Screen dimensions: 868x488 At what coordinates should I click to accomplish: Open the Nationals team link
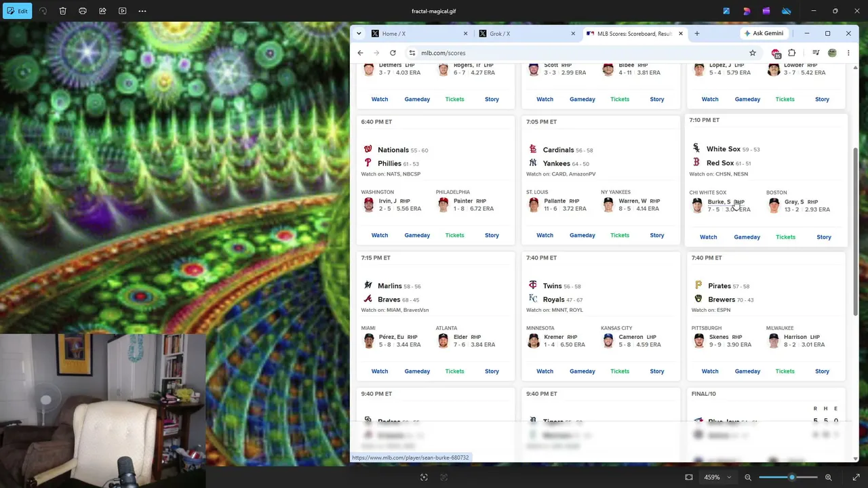click(x=393, y=150)
